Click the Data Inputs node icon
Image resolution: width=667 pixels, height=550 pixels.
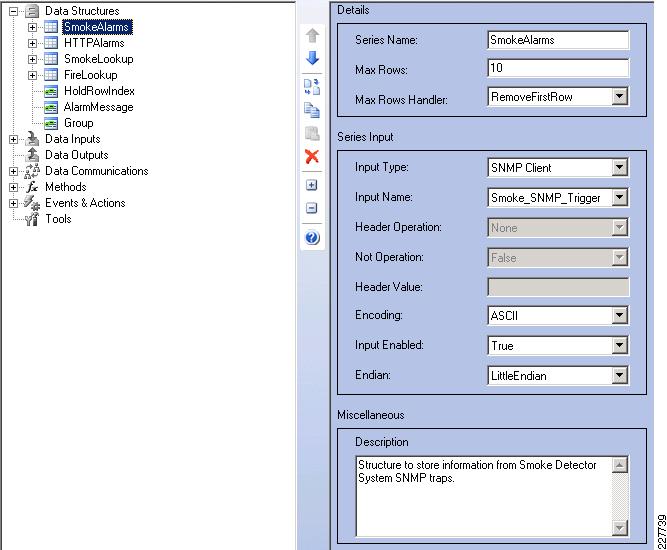32,139
